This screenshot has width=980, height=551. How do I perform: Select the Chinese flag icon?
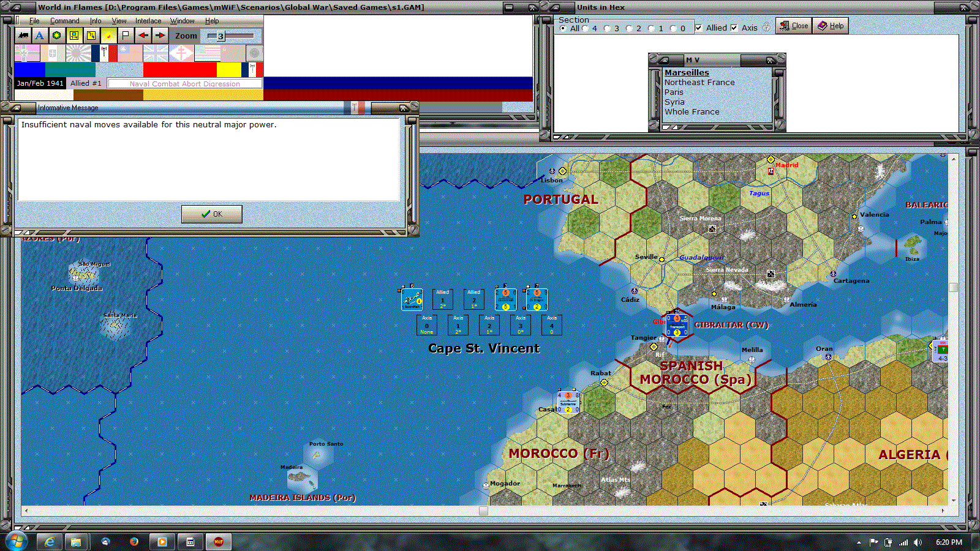tap(130, 53)
